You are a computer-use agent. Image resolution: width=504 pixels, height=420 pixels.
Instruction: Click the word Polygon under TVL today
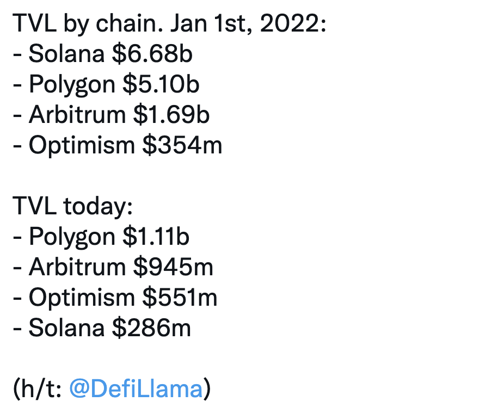click(72, 237)
